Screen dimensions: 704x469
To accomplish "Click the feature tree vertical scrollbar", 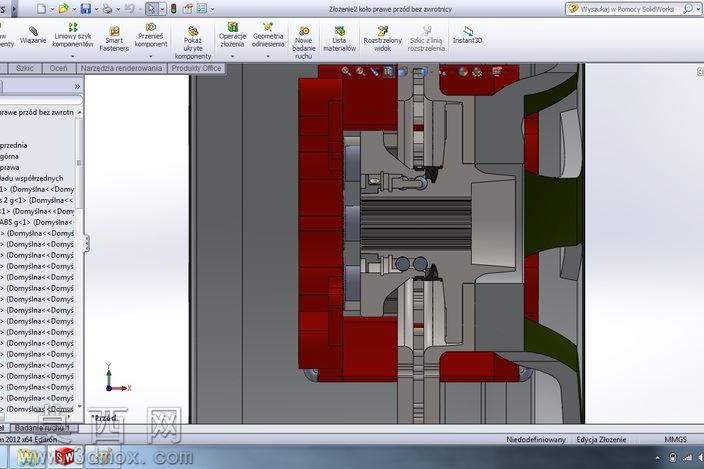I will point(79,163).
